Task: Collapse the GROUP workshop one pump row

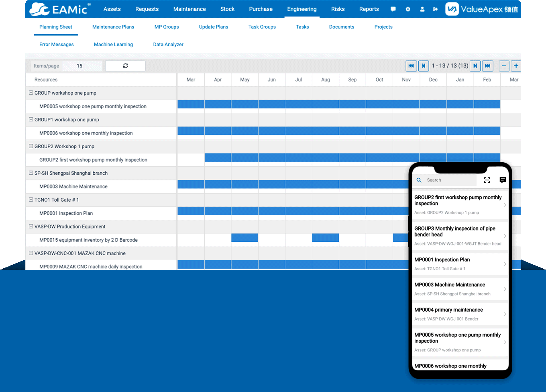Action: click(x=31, y=92)
